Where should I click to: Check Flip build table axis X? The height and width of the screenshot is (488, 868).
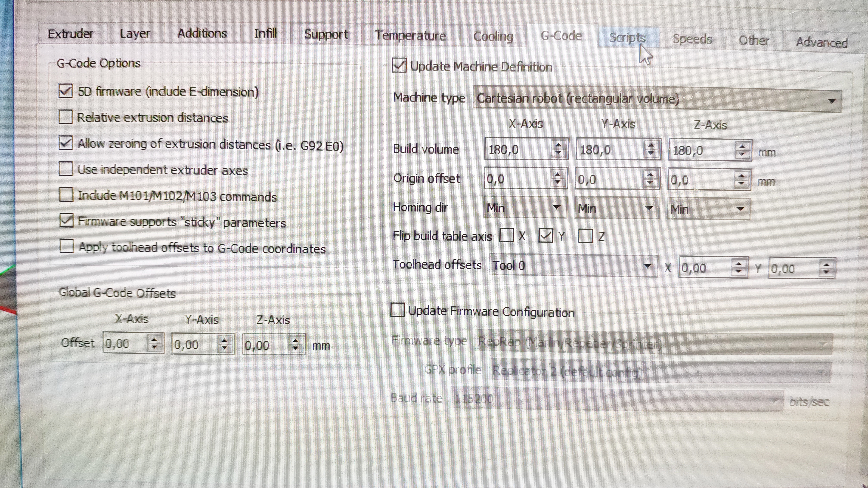click(x=507, y=235)
